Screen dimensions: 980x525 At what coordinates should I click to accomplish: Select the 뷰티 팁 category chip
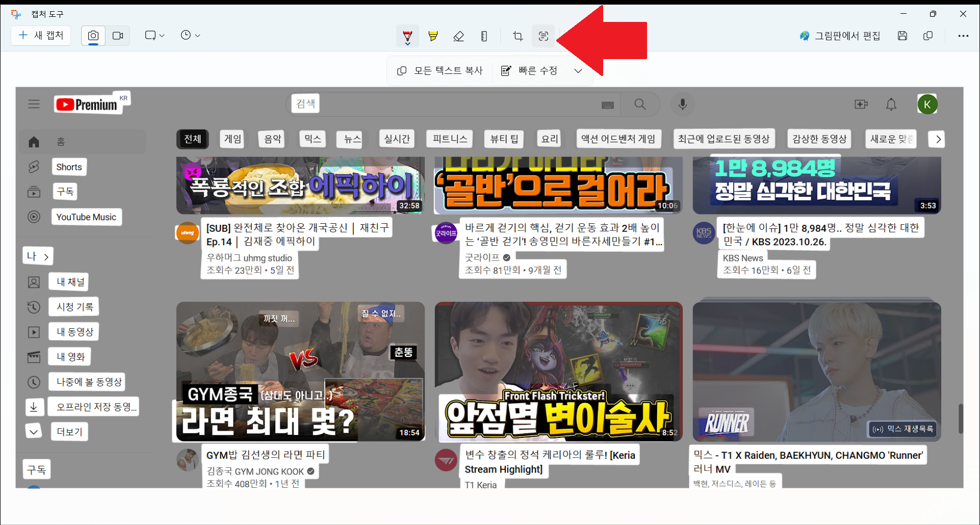pyautogui.click(x=504, y=139)
